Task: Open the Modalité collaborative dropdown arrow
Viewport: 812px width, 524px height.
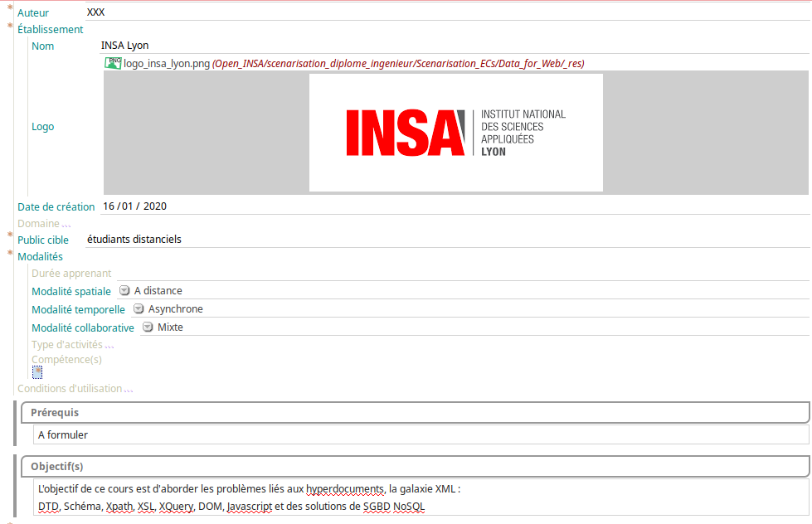Action: click(148, 327)
